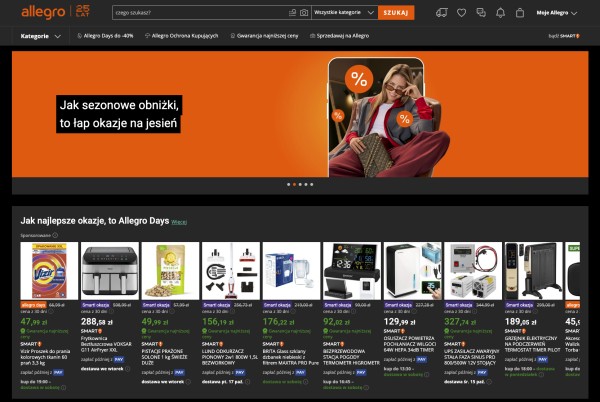Screen dimensions: 600x402
Task: Open the Vizir washing powder product image
Action: (48, 270)
